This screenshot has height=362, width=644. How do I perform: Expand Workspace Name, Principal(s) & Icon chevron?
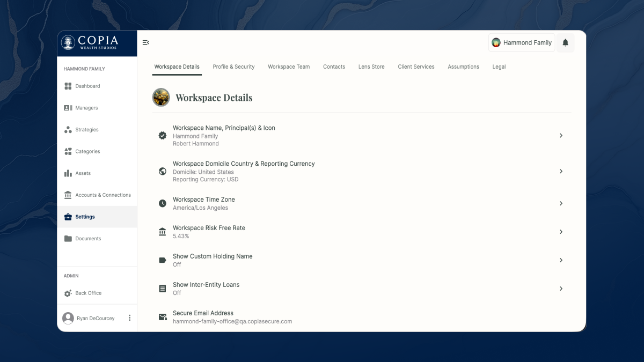561,136
